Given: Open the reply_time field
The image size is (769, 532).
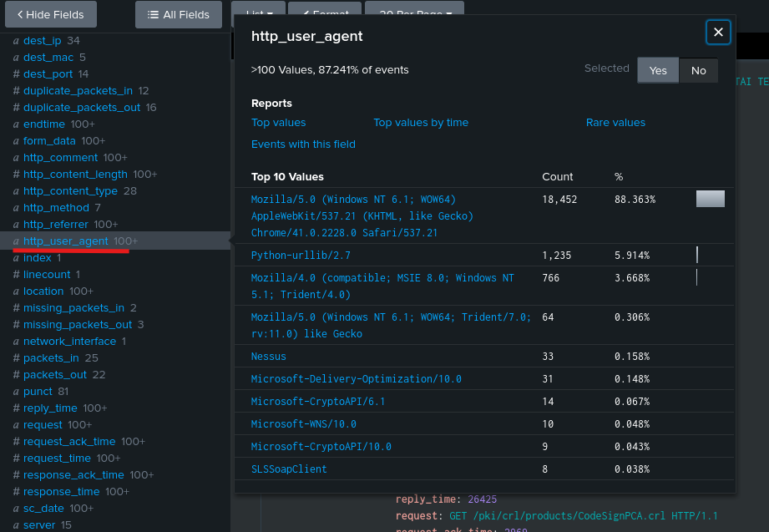Looking at the screenshot, I should pos(50,408).
